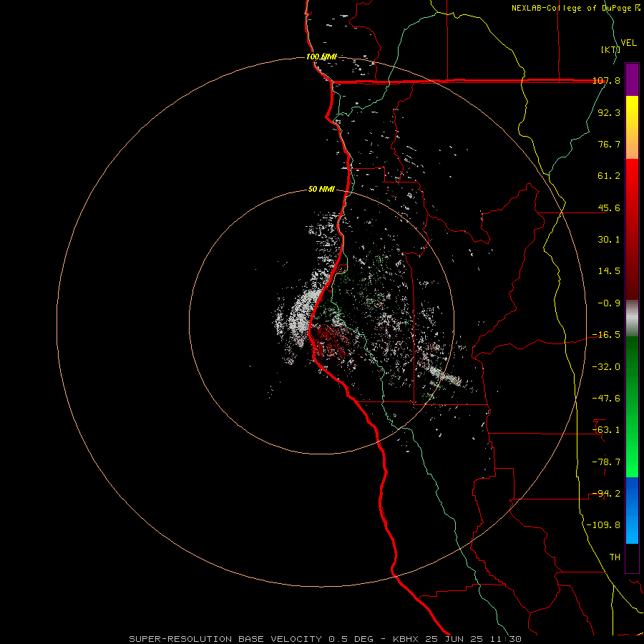Click the [KT] units label
Screen dimensions: 644x644
tap(610, 49)
